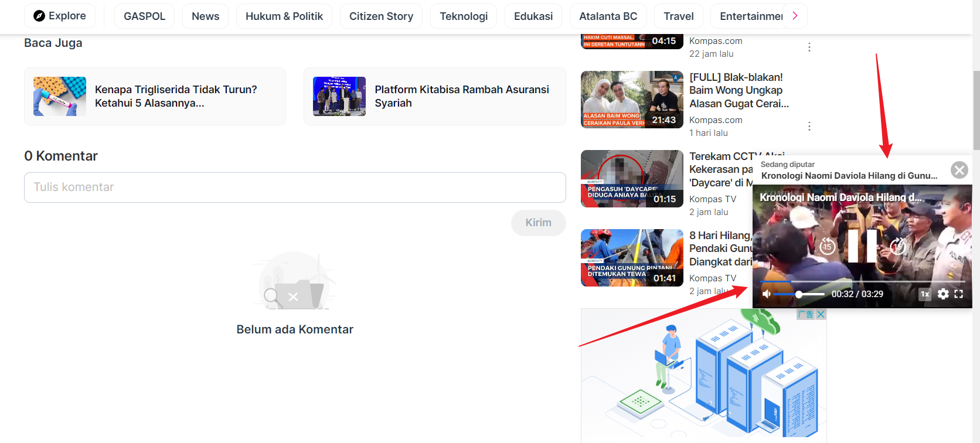
Task: Close the floating video player
Action: 959,170
